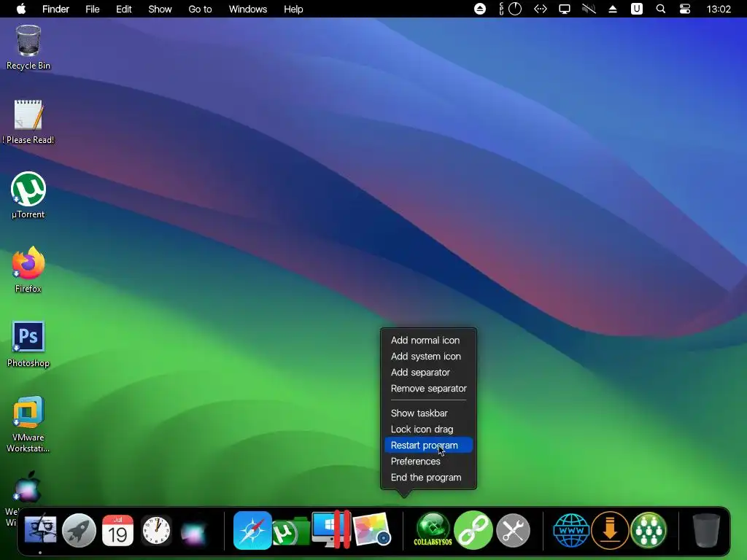Image resolution: width=747 pixels, height=560 pixels.
Task: Select the VMware Workstation desktop shortcut
Action: point(28,424)
